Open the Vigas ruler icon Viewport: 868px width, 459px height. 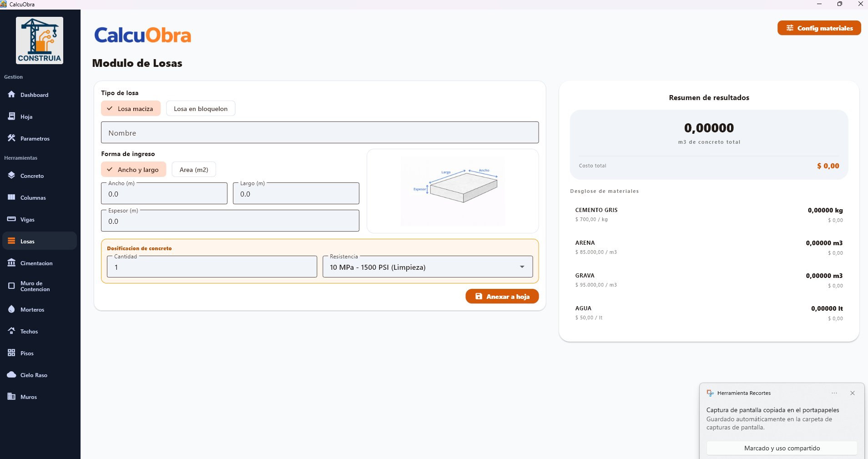click(x=11, y=219)
